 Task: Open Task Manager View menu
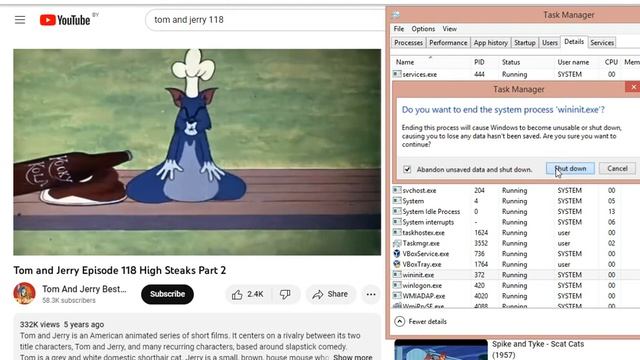(x=449, y=29)
